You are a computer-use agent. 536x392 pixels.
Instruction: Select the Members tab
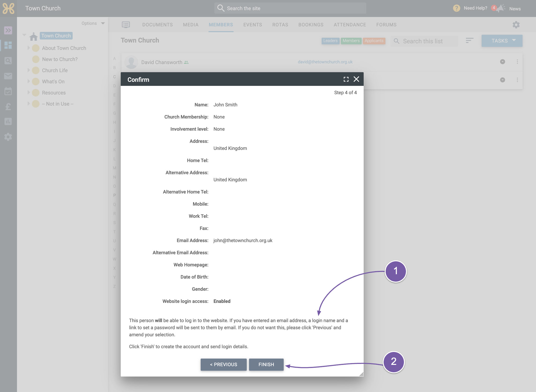click(x=221, y=25)
